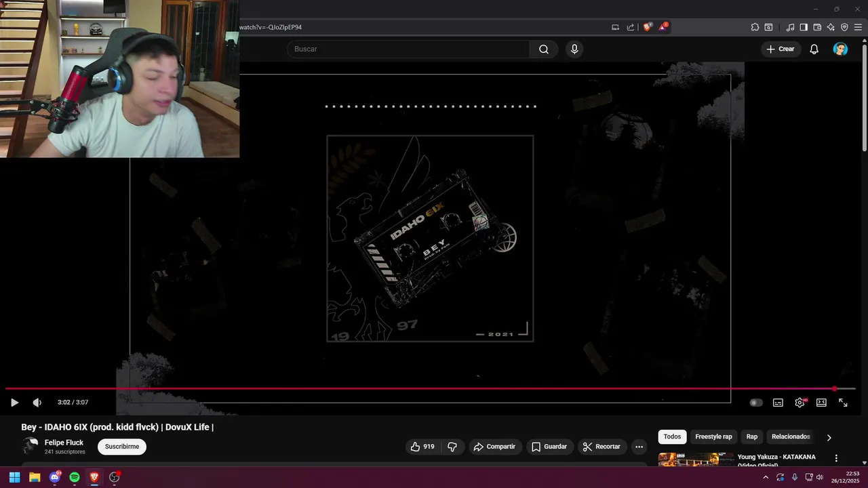Open browser hamburger main menu
This screenshot has height=488, width=868.
coord(859,27)
